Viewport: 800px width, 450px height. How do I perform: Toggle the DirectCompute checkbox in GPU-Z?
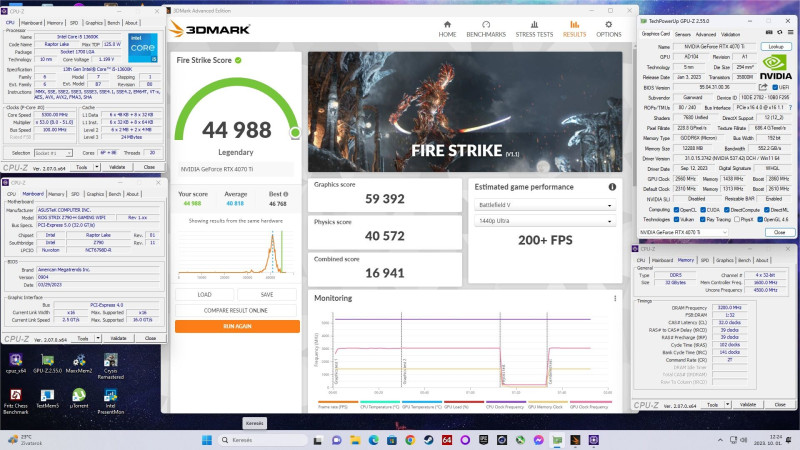coord(727,210)
